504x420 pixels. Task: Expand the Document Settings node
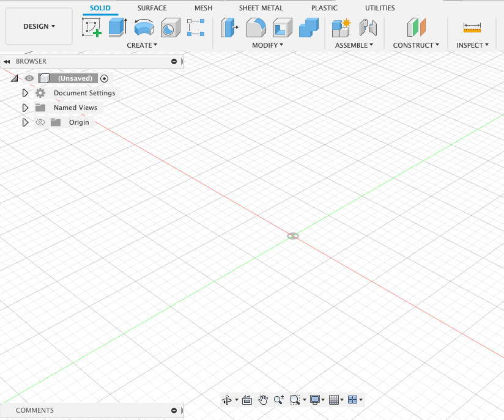tap(25, 93)
